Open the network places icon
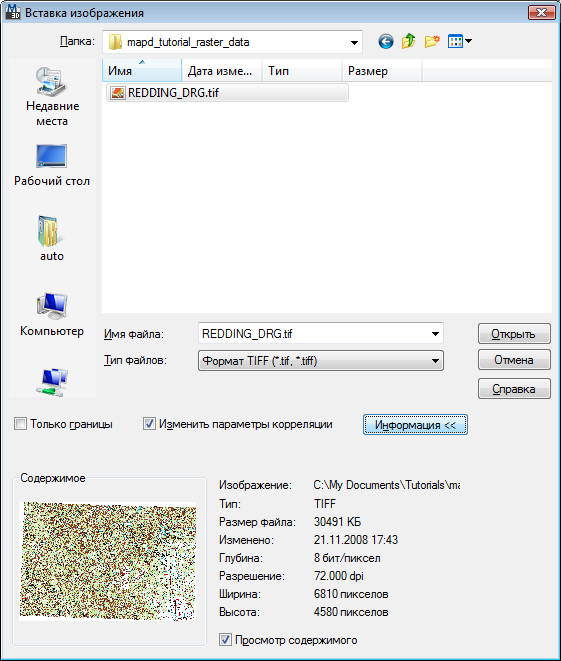Viewport: 561px width, 661px height. [x=52, y=382]
